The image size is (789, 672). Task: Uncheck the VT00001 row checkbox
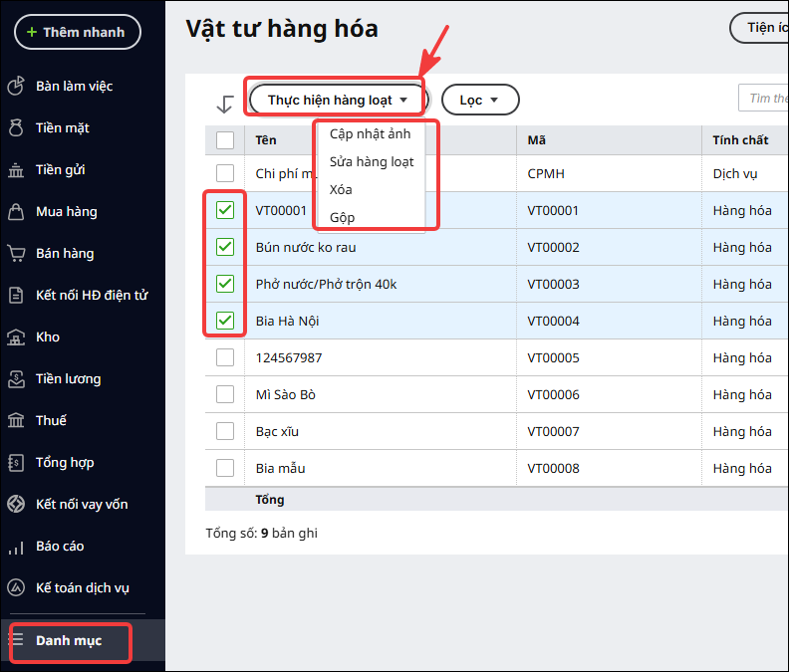click(x=225, y=210)
